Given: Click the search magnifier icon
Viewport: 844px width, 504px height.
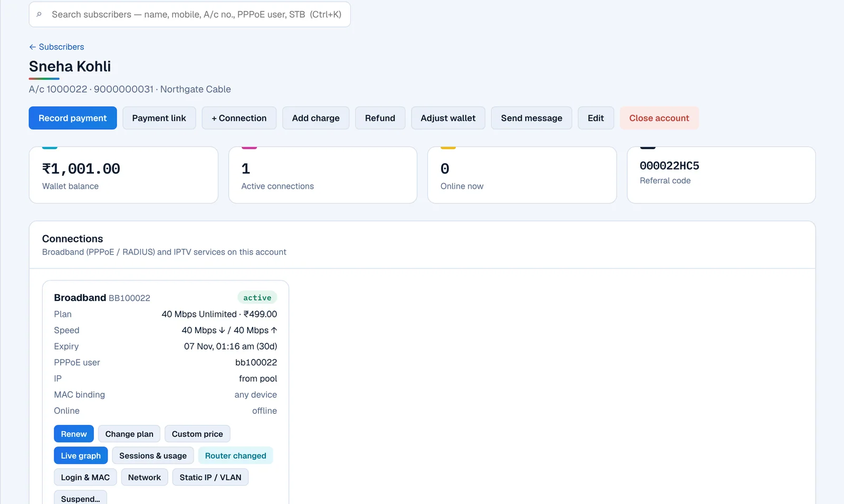Looking at the screenshot, I should click(x=39, y=14).
